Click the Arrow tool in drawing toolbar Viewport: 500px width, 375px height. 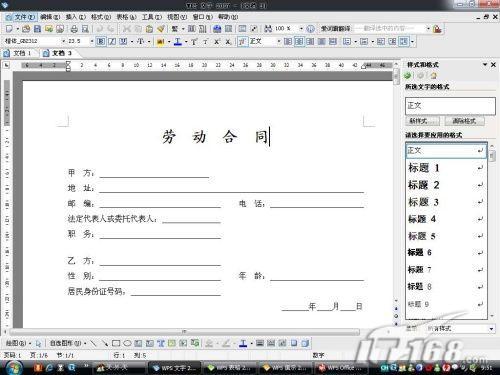(105, 343)
